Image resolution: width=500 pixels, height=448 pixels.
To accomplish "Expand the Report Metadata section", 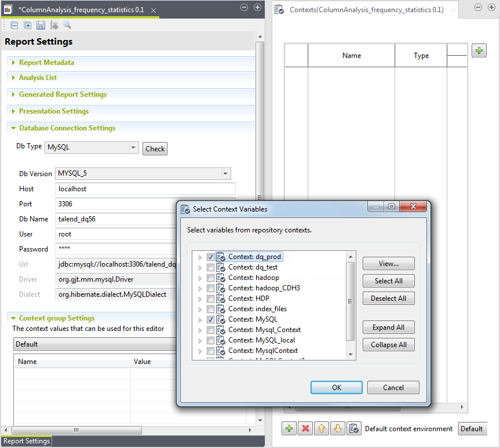I will click(x=46, y=63).
